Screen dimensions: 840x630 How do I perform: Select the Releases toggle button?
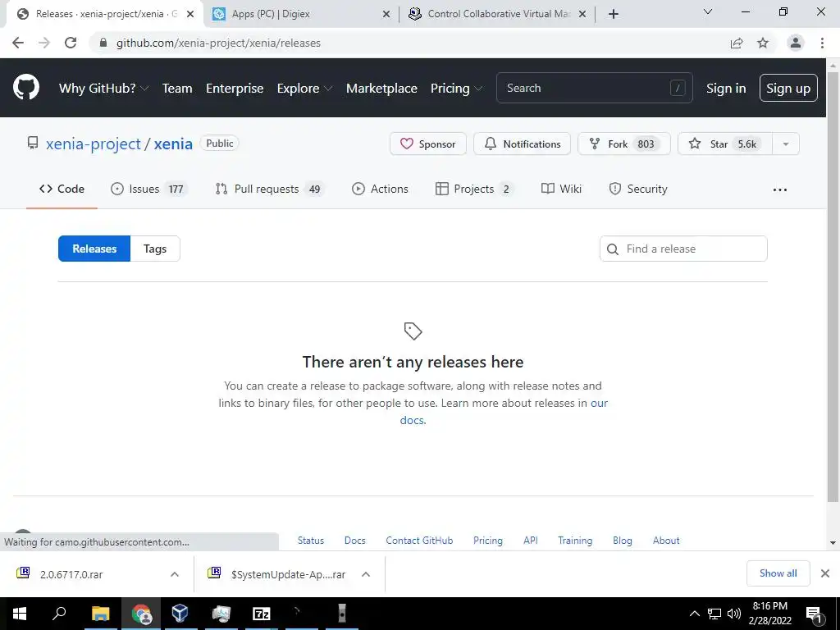pos(94,249)
